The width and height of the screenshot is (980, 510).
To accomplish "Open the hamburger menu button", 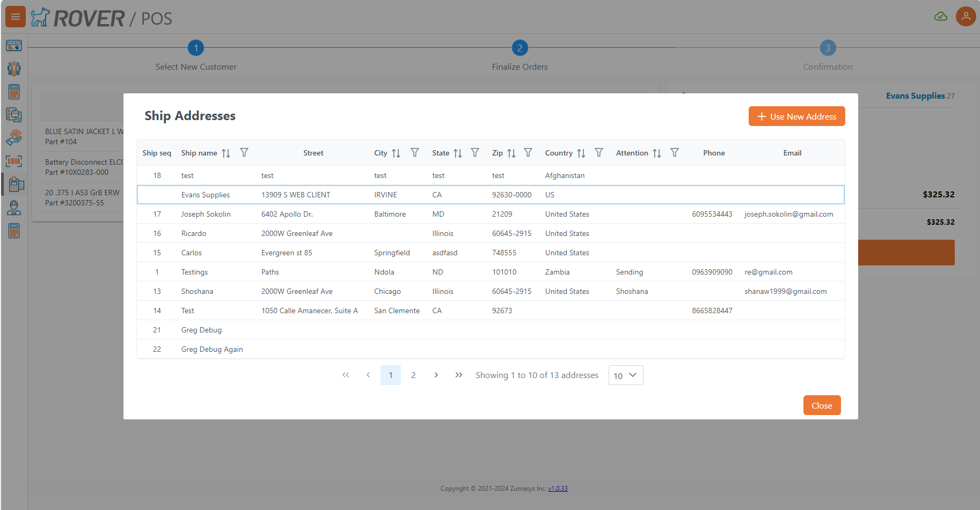I will click(x=16, y=17).
